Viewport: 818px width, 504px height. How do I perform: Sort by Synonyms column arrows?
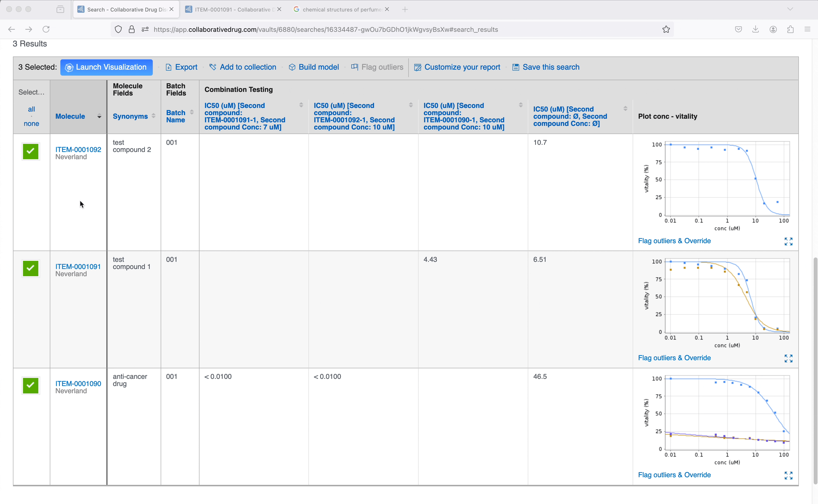[x=153, y=116]
